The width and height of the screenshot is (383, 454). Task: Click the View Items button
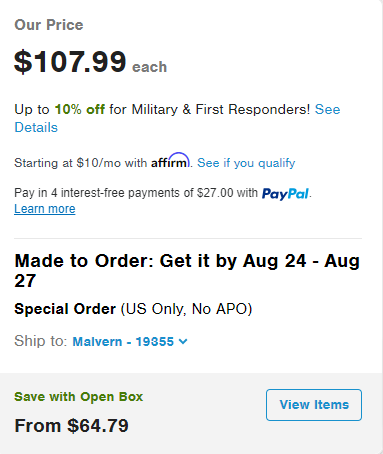314,405
